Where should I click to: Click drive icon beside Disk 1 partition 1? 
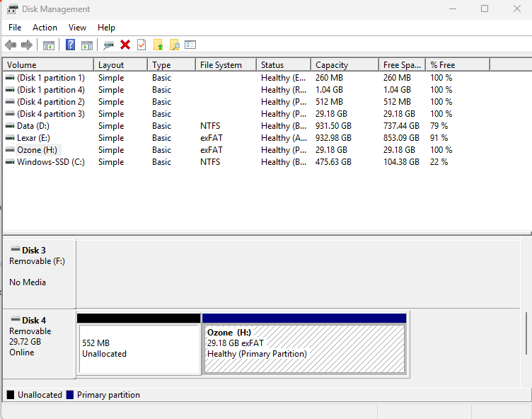[x=10, y=78]
